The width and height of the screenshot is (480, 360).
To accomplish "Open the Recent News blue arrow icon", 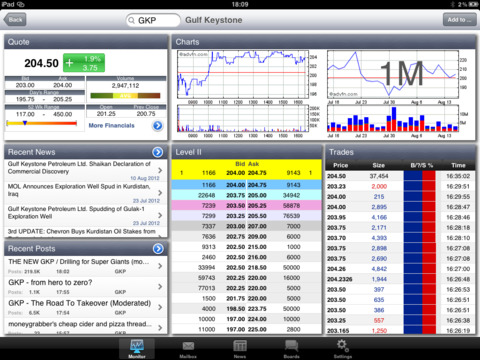I will [158, 152].
